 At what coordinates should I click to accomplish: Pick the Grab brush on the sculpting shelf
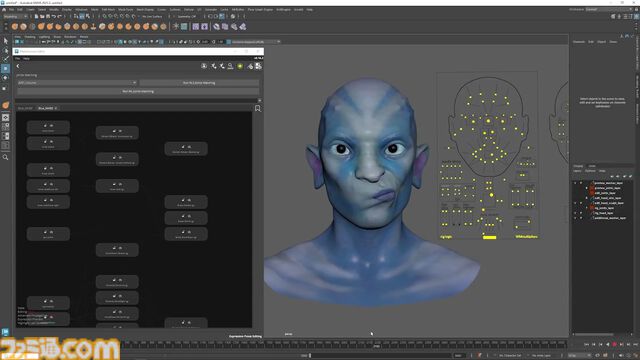coord(41,27)
